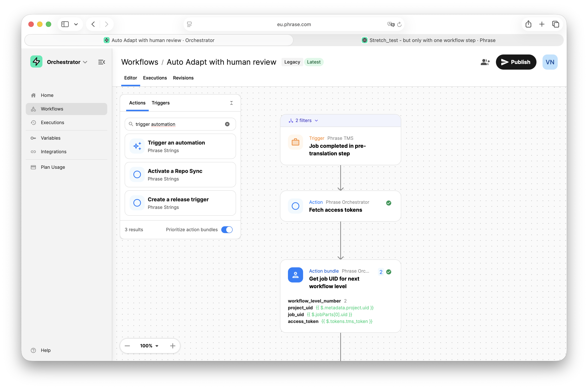The width and height of the screenshot is (588, 389).
Task: Click the circle icon of Create a release trigger
Action: pos(137,203)
